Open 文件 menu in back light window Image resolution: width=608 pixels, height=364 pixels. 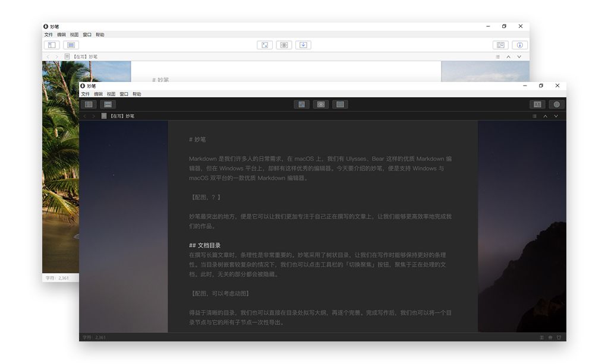[49, 35]
